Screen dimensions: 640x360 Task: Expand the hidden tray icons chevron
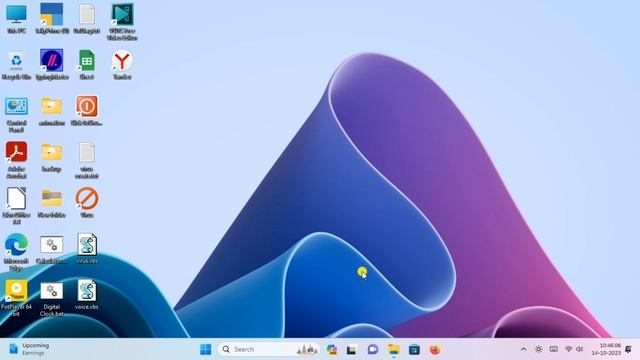[x=523, y=349]
